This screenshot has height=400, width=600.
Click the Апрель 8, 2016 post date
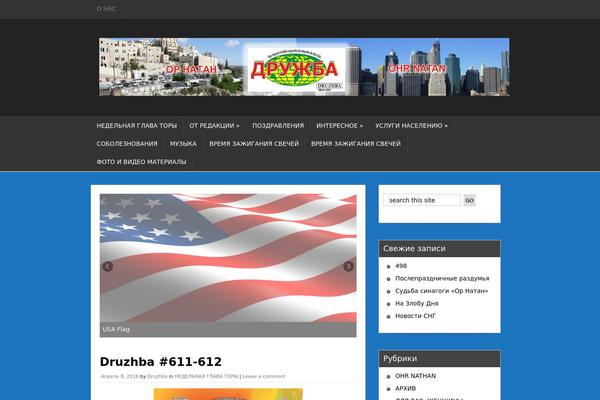[x=119, y=376]
